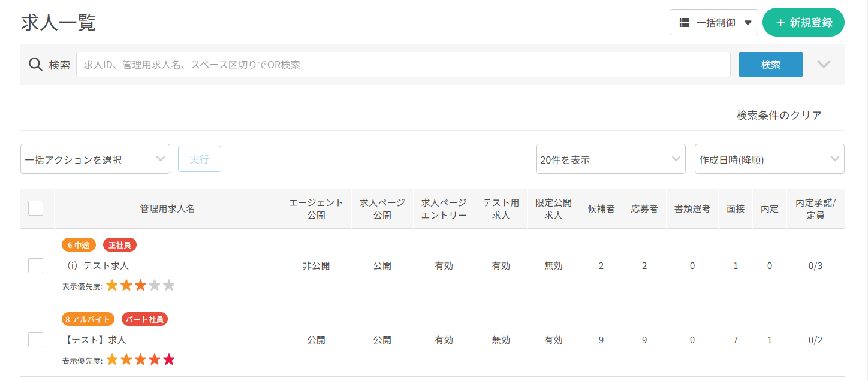Click the 8 アルバイト tag badge

pyautogui.click(x=88, y=319)
